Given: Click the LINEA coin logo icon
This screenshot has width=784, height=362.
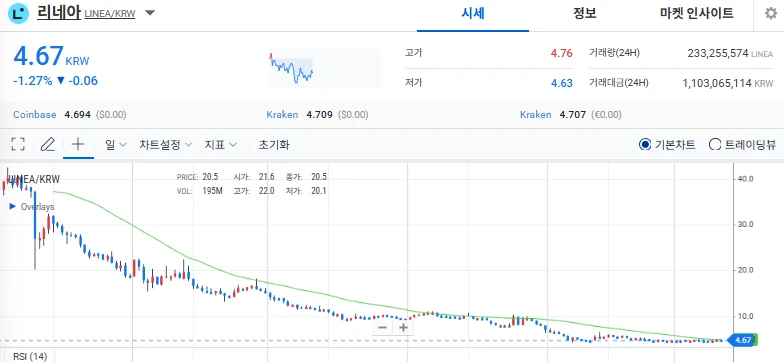Looking at the screenshot, I should [18, 14].
